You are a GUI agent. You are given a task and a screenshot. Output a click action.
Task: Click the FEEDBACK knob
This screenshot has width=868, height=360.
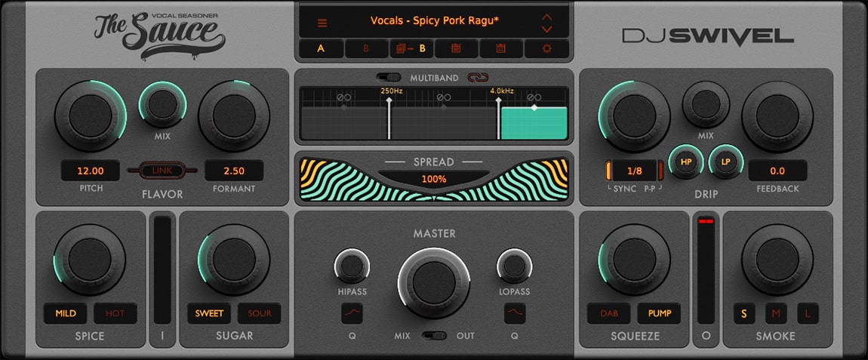pyautogui.click(x=777, y=115)
